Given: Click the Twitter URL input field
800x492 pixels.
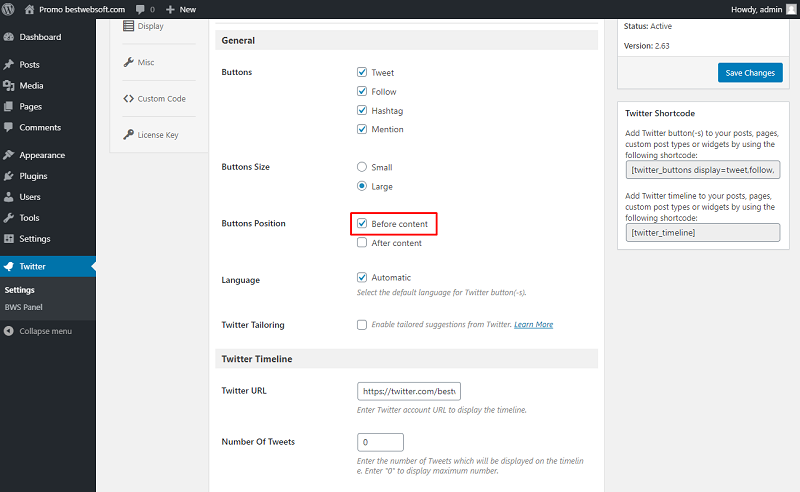Looking at the screenshot, I should click(409, 391).
